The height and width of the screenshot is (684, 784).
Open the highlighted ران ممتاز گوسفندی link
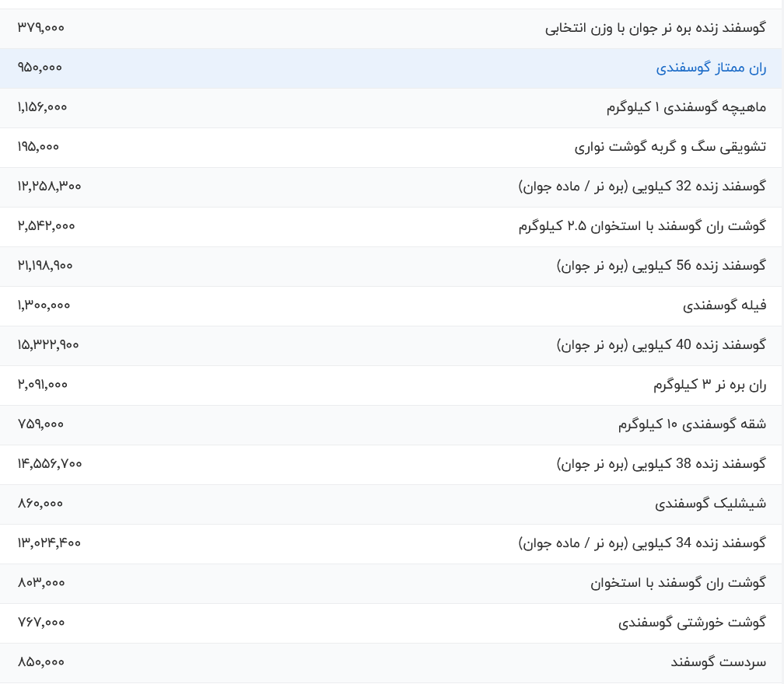[x=711, y=68]
